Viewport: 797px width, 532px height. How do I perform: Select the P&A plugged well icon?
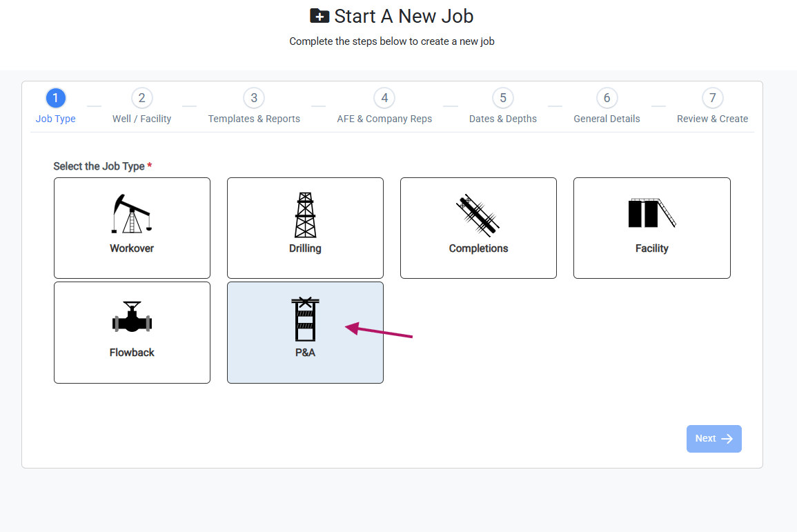pos(305,319)
